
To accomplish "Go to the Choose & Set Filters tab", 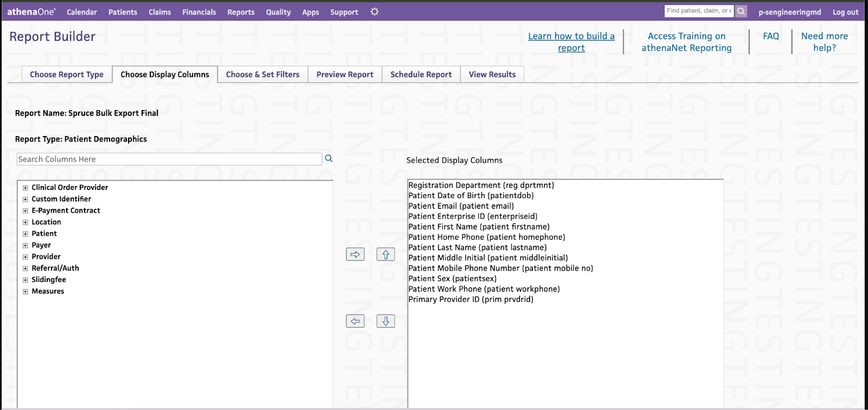I will pos(263,74).
